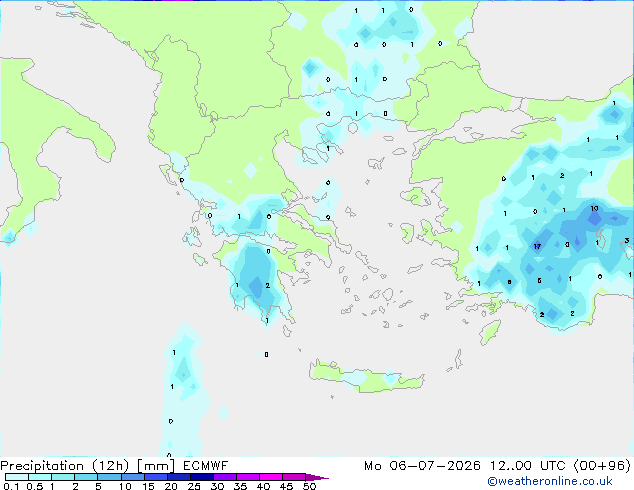
Task: Click the 'Precipitation (12h)' title text
Action: point(65,466)
